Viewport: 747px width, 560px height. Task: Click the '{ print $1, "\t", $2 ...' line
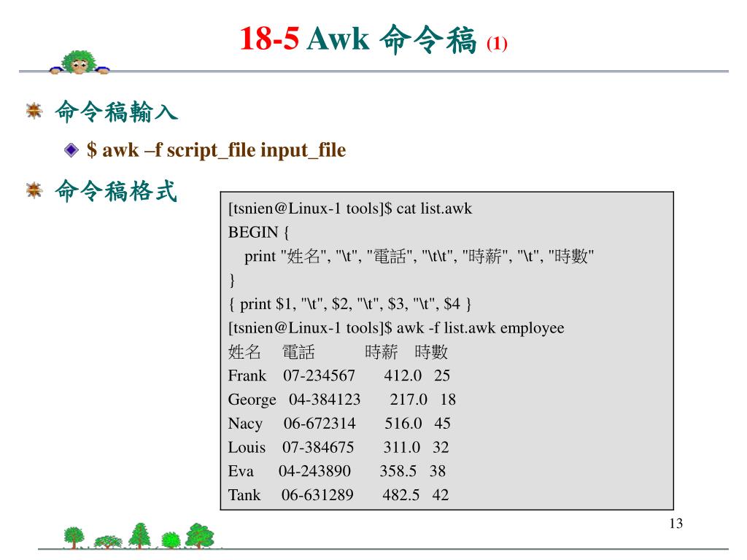pos(350,304)
